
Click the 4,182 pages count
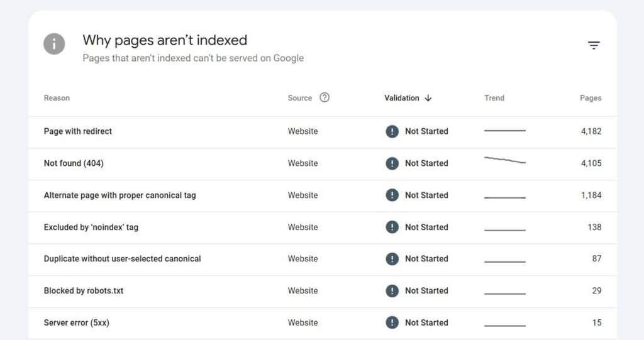[x=591, y=131]
